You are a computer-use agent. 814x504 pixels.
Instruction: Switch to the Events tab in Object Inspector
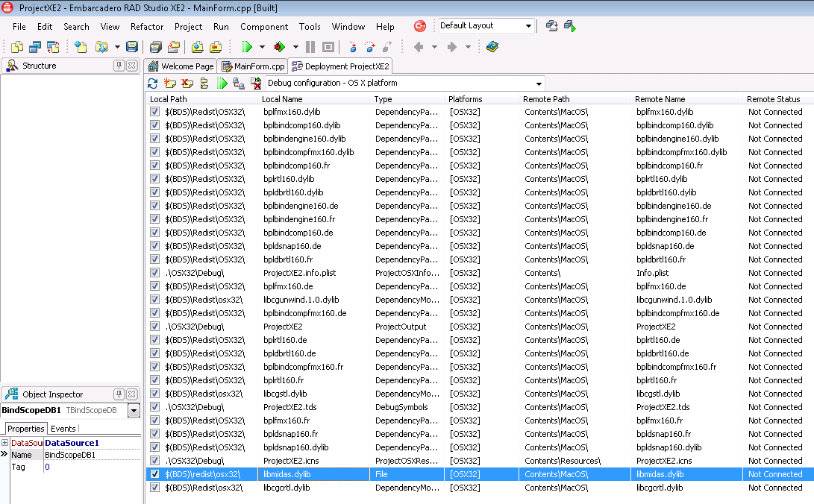(63, 429)
